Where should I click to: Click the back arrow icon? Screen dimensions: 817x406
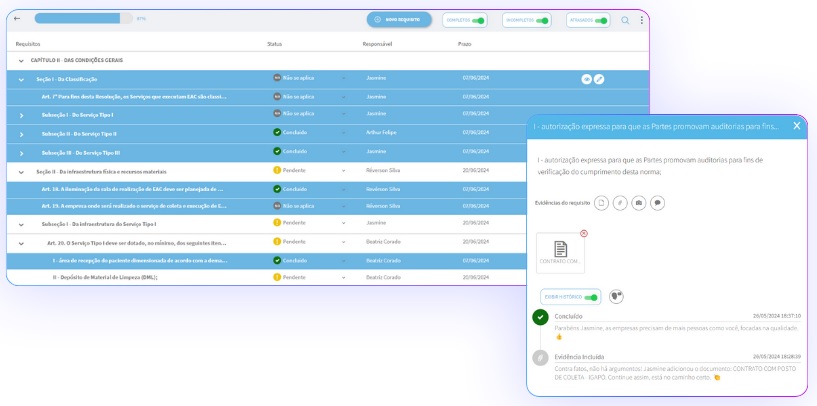pos(17,19)
